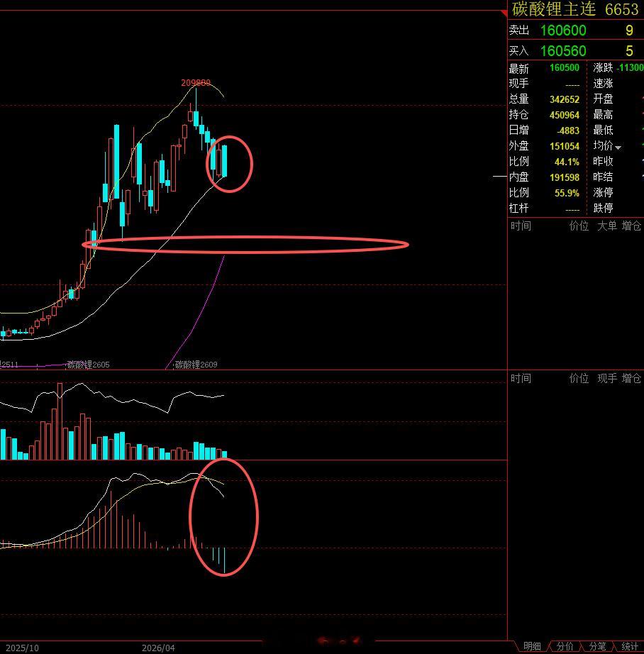The image size is (644, 654).
Task: Click the red corner marker above the quote panel
Action: (x=504, y=13)
